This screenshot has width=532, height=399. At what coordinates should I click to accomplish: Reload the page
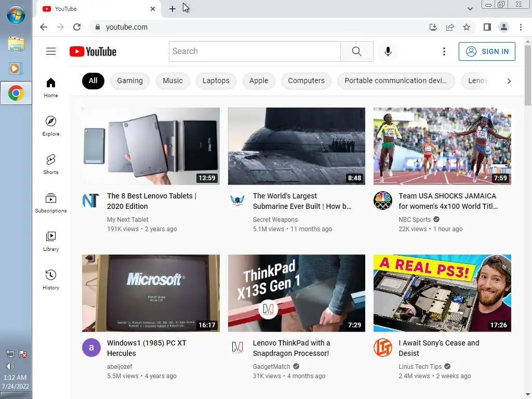click(x=77, y=27)
